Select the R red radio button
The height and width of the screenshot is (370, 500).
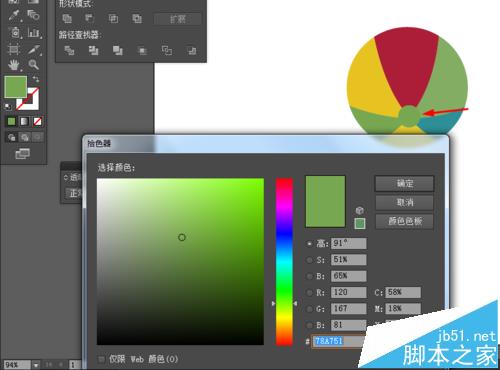pos(309,292)
